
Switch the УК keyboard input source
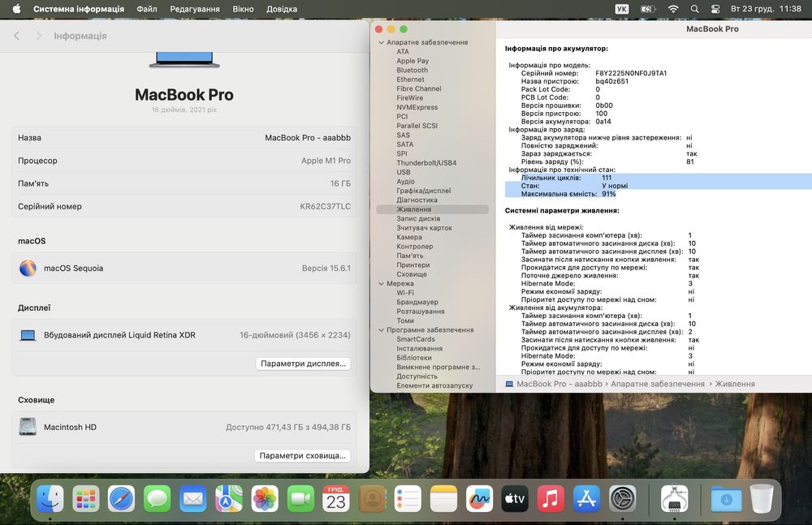[621, 9]
